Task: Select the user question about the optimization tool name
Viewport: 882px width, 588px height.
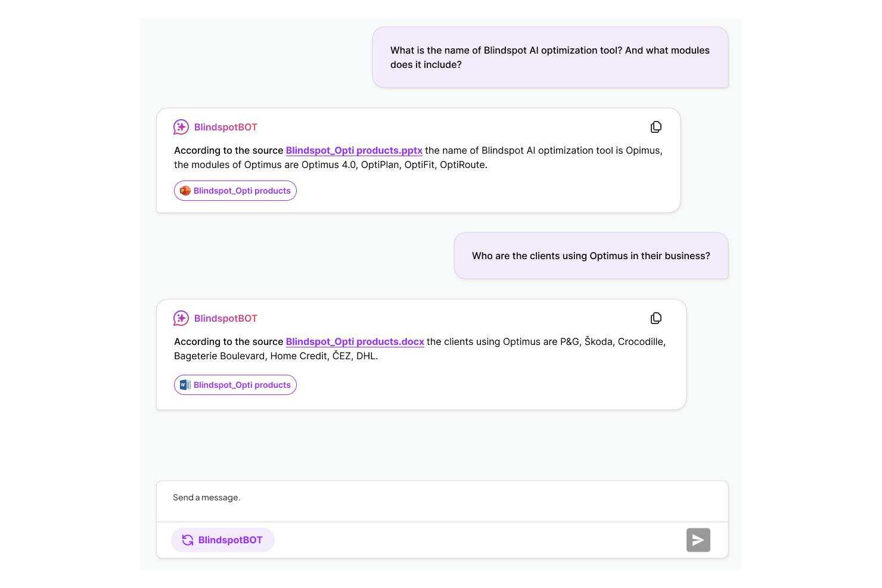Action: tap(549, 58)
